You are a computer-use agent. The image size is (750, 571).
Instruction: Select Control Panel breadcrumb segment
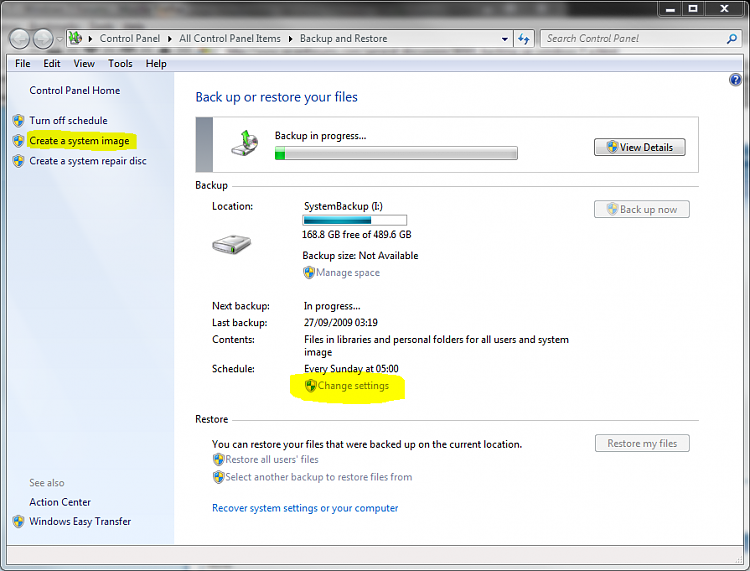point(130,38)
